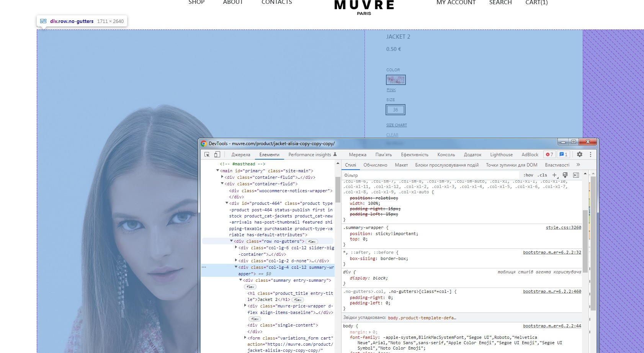Image resolution: width=644 pixels, height=353 pixels.
Task: Select the Стилі sub-tab
Action: coord(350,165)
